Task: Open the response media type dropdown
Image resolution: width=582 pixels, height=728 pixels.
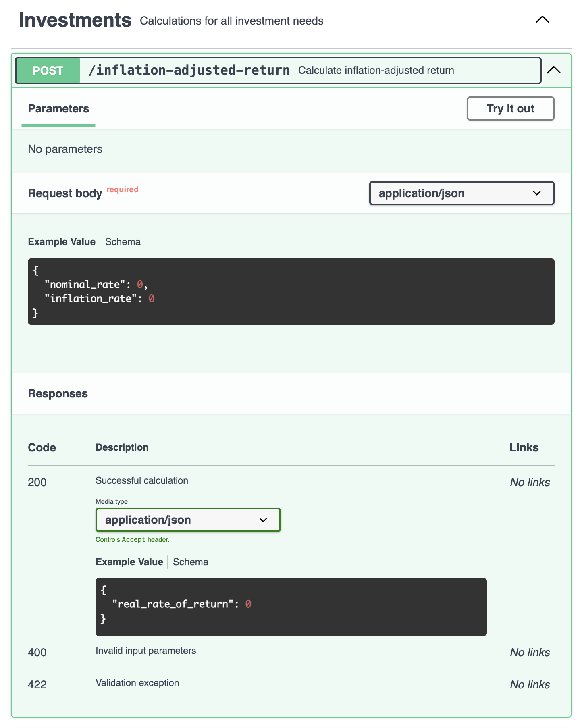Action: (x=188, y=520)
